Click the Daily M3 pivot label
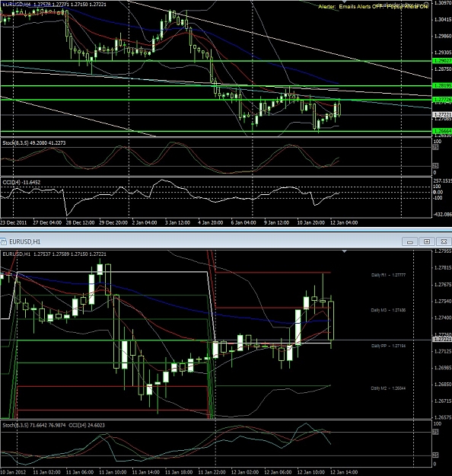 [x=388, y=310]
